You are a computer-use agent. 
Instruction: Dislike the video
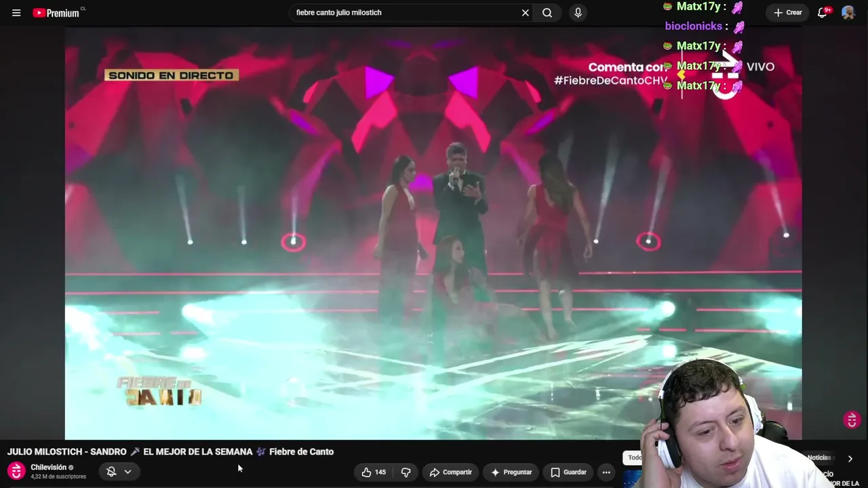pyautogui.click(x=406, y=472)
